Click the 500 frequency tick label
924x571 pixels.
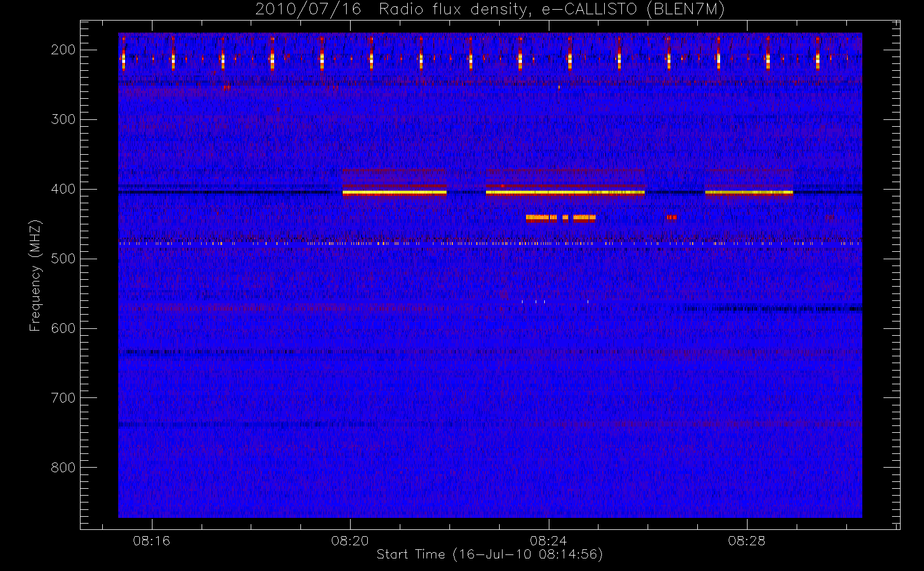coord(63,259)
